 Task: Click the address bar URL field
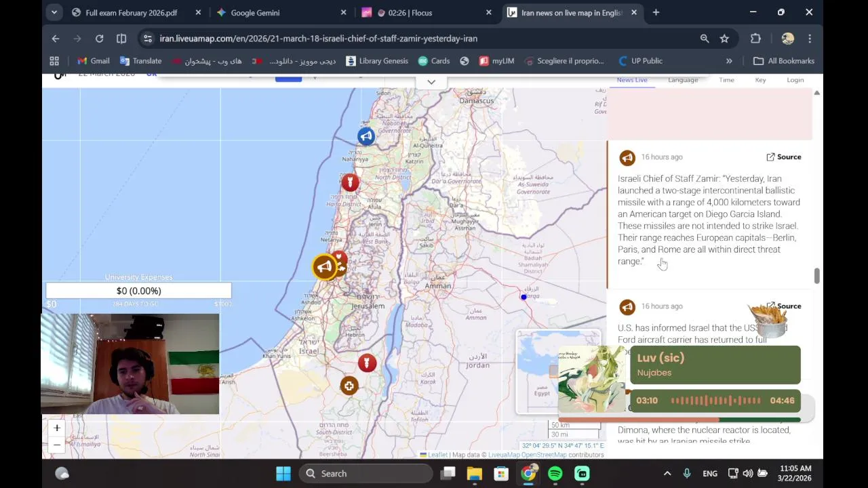coord(420,39)
